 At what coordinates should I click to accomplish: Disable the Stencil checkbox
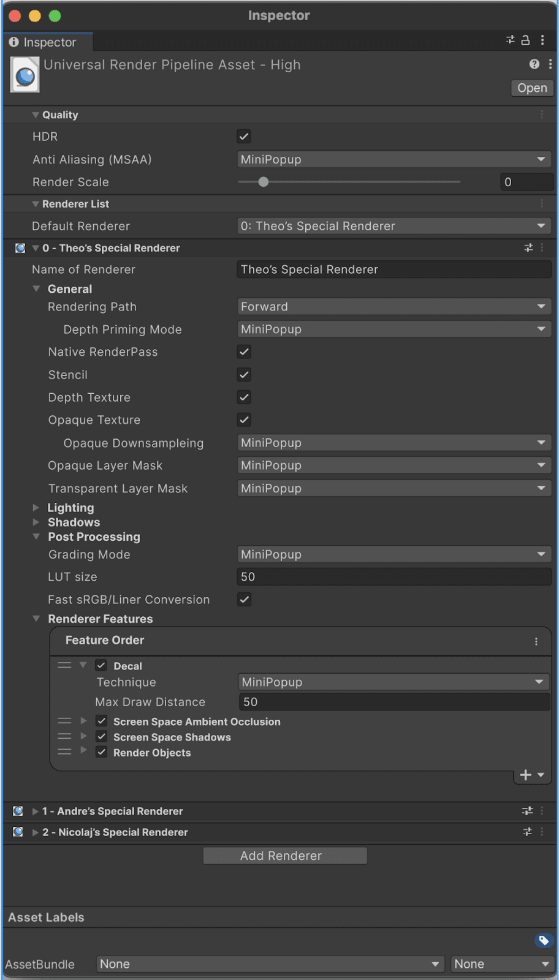[x=244, y=374]
